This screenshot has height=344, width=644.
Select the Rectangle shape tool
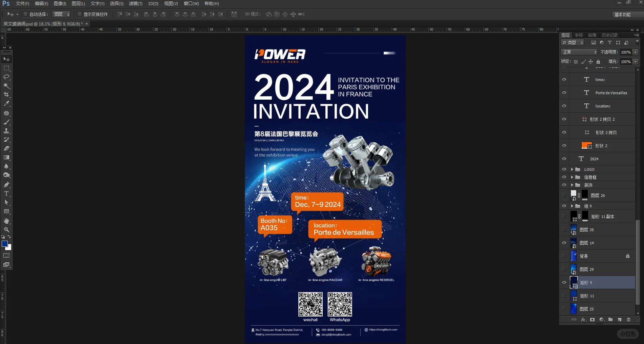pyautogui.click(x=6, y=211)
